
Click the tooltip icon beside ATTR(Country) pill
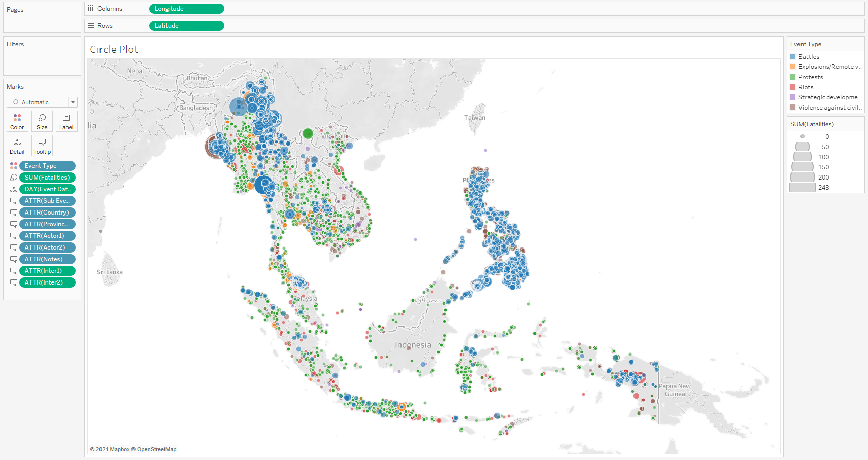point(14,213)
